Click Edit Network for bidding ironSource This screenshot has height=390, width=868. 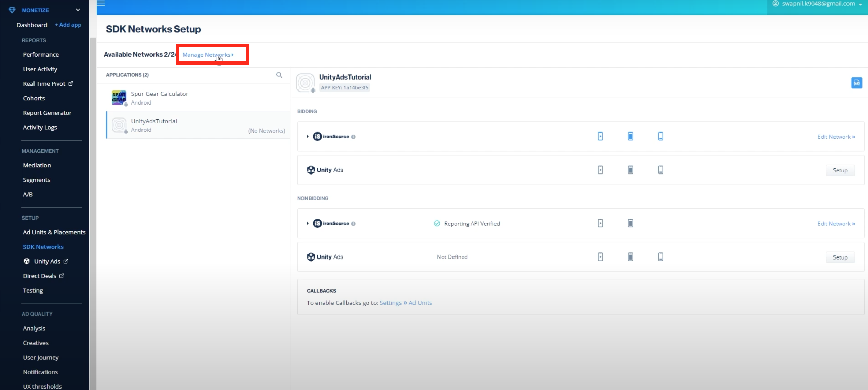[836, 137]
